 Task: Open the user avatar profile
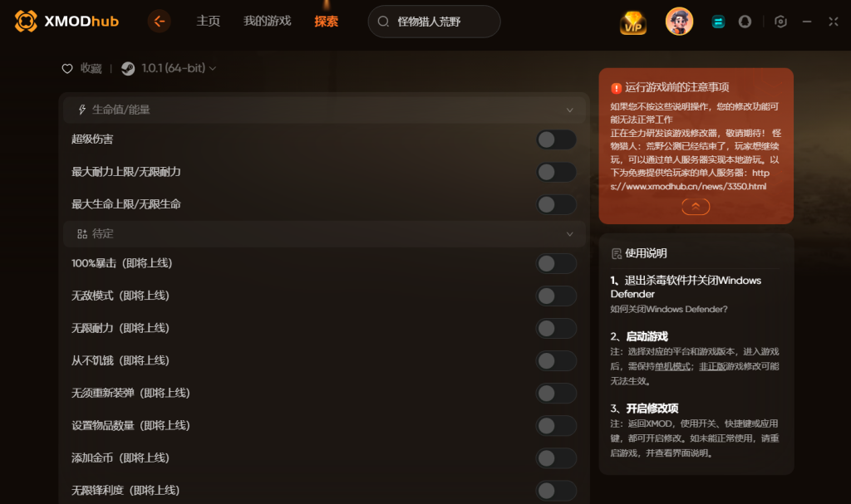(679, 22)
